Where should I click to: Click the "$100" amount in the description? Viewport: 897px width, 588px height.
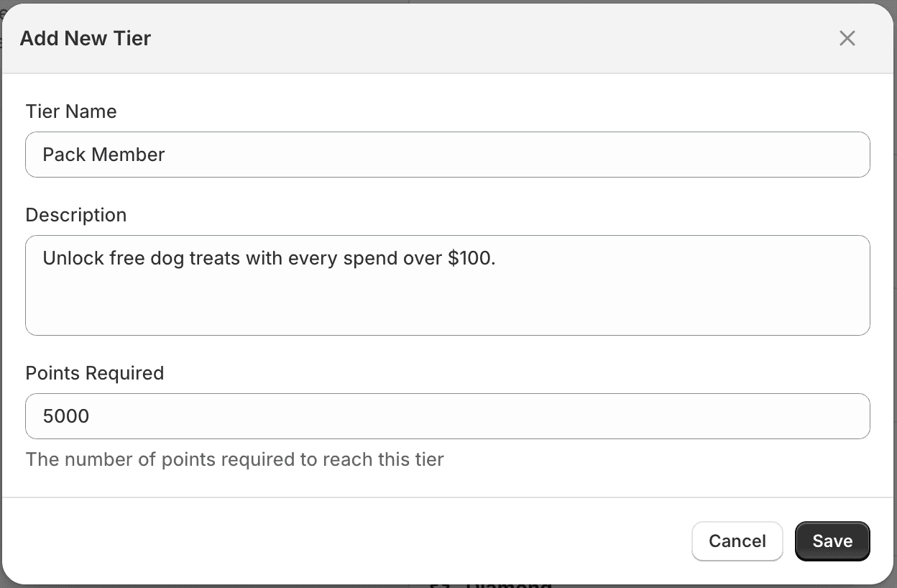click(469, 258)
